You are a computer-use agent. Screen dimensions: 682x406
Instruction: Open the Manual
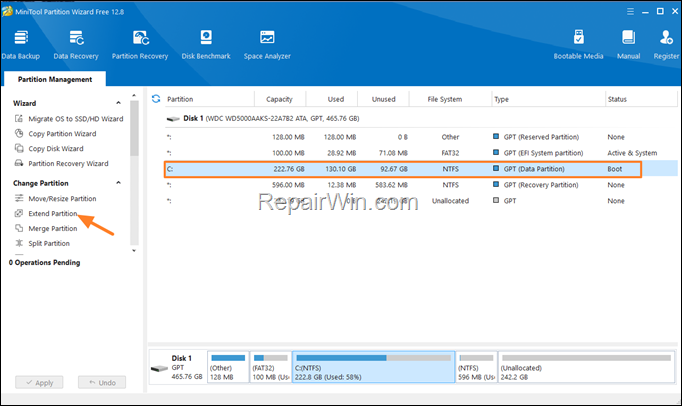click(x=628, y=45)
